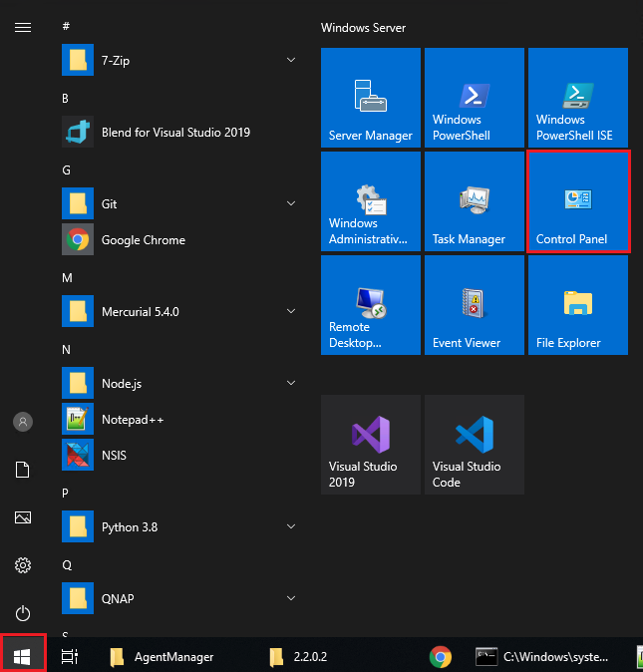Viewport: 643px width, 672px height.
Task: Click the 'G' letter group header
Action: click(x=67, y=170)
